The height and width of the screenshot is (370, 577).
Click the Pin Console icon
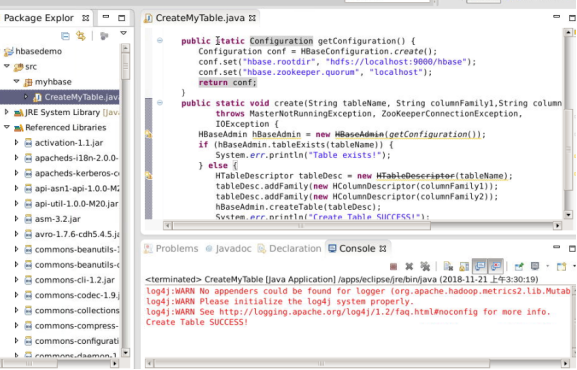tap(519, 266)
